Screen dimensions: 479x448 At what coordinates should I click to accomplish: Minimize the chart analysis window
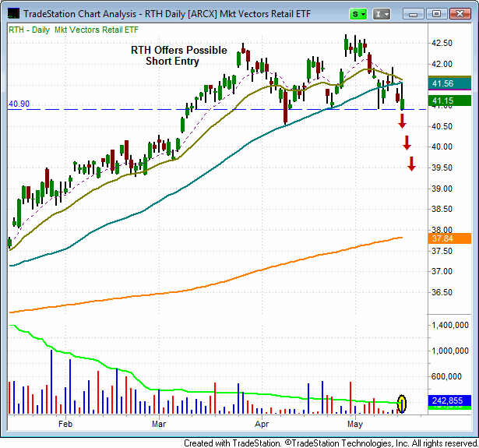tap(414, 14)
